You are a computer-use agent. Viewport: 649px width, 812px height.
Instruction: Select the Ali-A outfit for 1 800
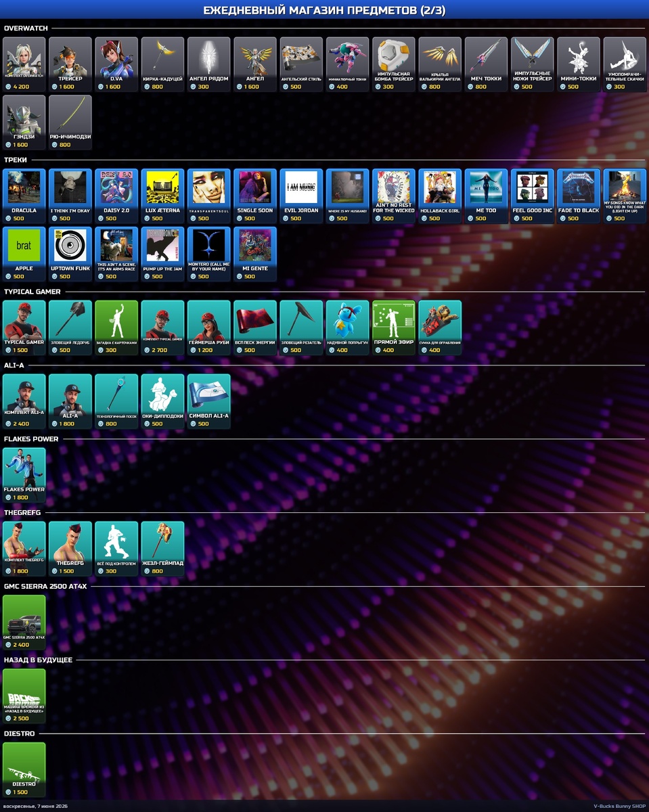tap(70, 402)
